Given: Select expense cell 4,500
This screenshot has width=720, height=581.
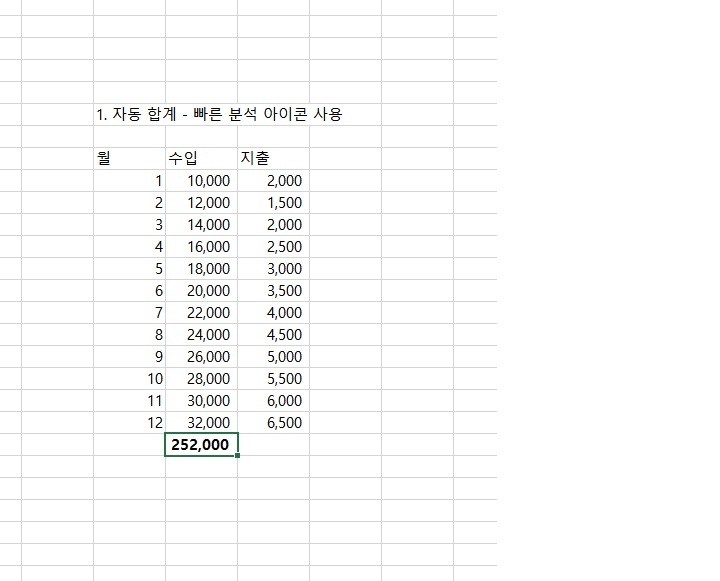Looking at the screenshot, I should pyautogui.click(x=273, y=335).
